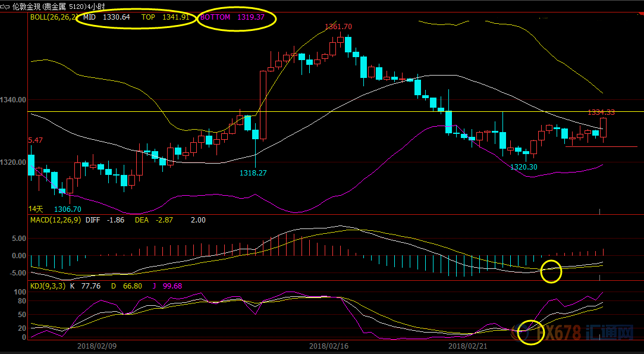
Task: Click the BOTTOM 1319.37 value
Action: coord(233,17)
